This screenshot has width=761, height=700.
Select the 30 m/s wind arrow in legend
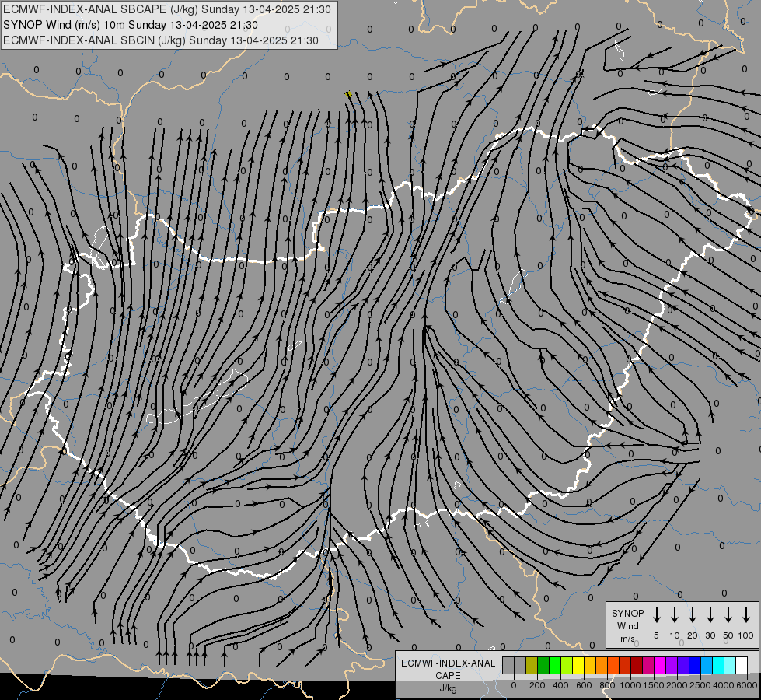click(x=710, y=614)
